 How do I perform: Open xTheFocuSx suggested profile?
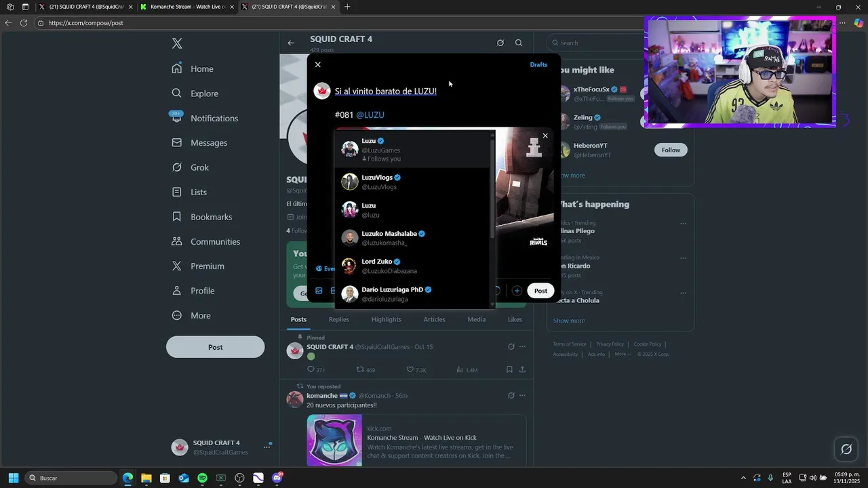point(591,89)
